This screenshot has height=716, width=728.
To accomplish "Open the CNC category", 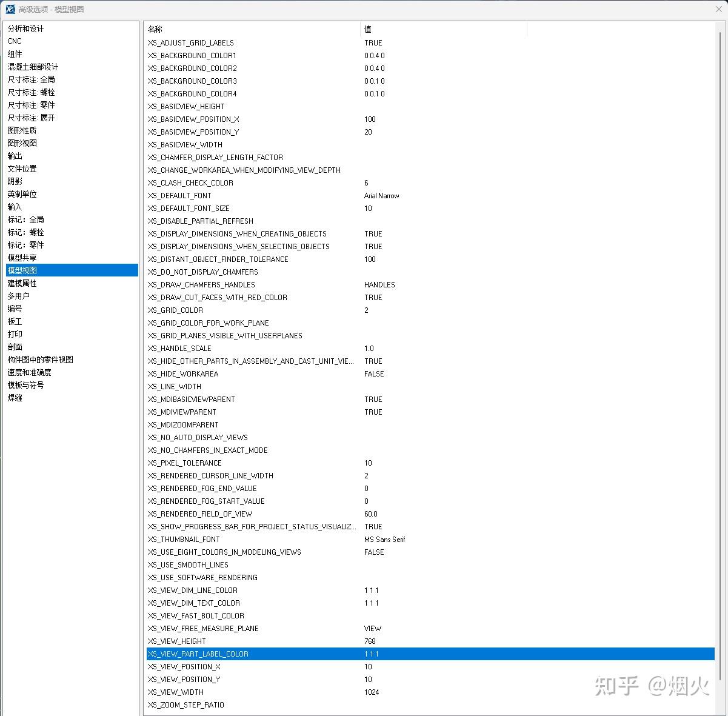I will click(x=15, y=41).
